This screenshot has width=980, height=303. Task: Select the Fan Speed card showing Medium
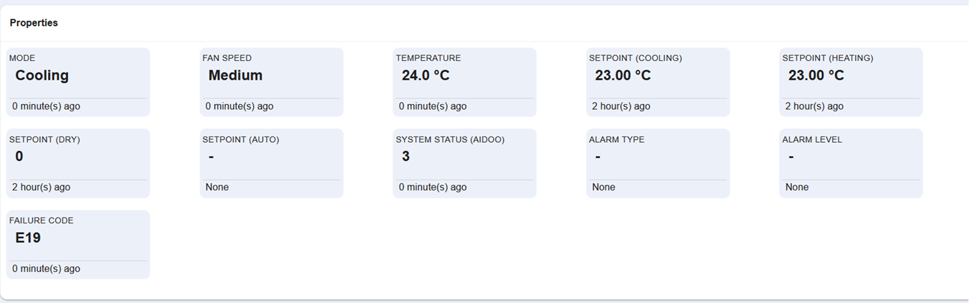tap(271, 82)
